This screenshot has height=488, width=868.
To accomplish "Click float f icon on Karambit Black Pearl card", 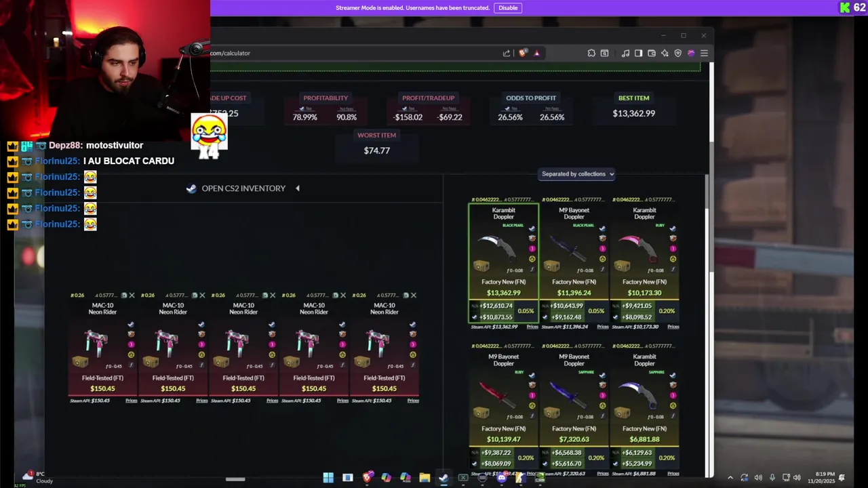I will coord(532,269).
